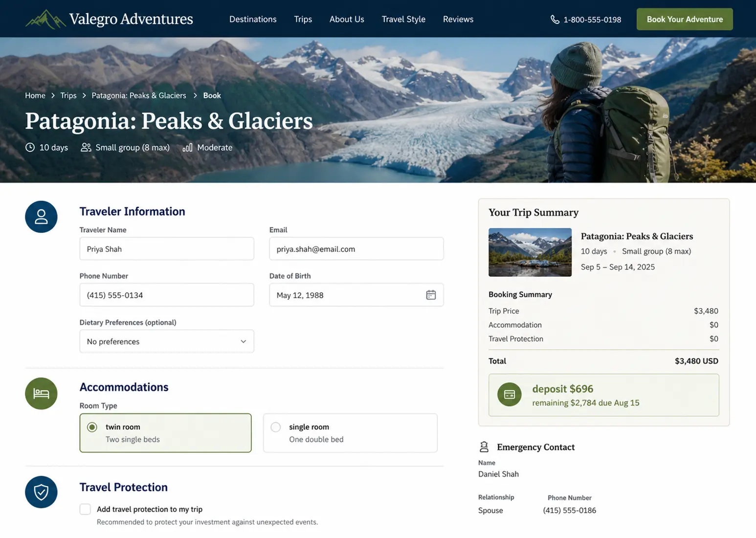
Task: Click the deposit card icon
Action: pos(510,395)
